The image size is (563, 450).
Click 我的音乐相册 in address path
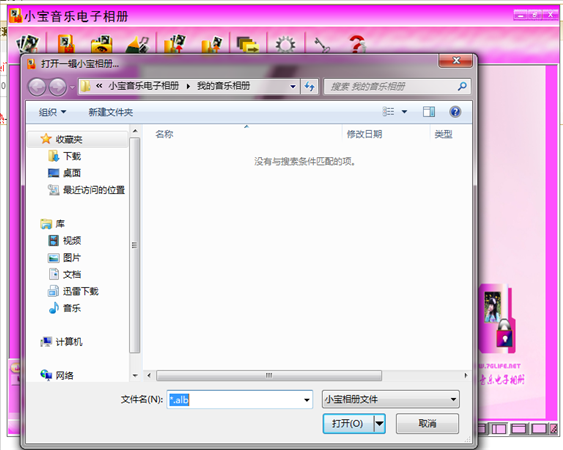(223, 86)
